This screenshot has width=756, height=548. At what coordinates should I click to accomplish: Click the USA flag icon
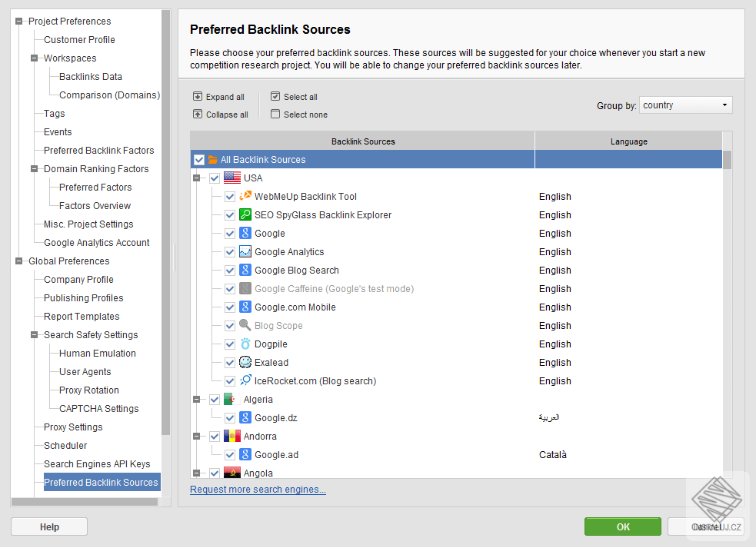(x=232, y=178)
